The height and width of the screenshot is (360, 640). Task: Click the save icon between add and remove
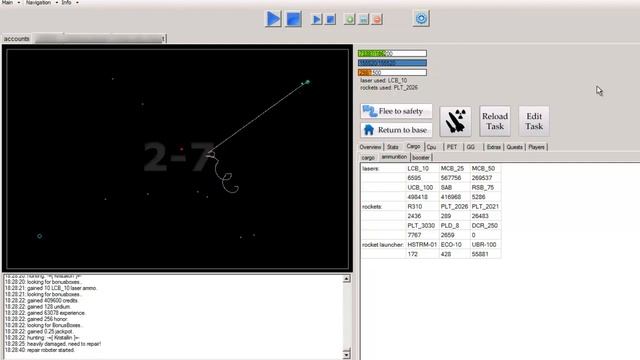[364, 19]
